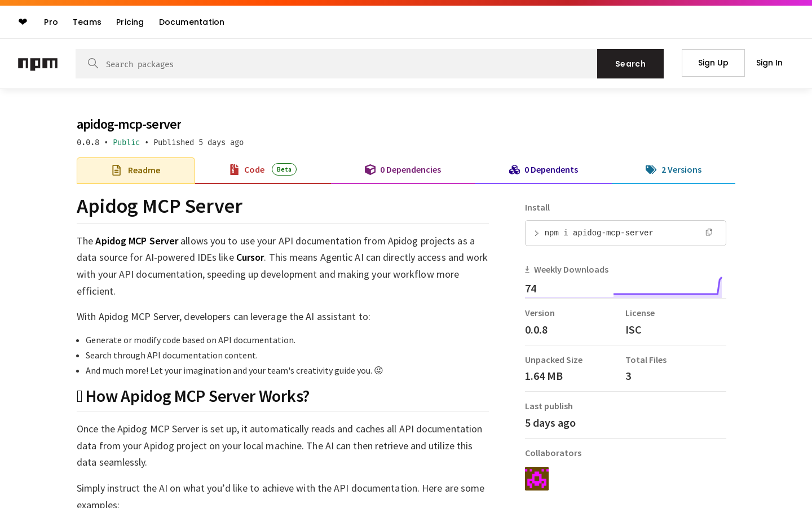Click the Weekly Downloads arrow icon

pyautogui.click(x=527, y=270)
